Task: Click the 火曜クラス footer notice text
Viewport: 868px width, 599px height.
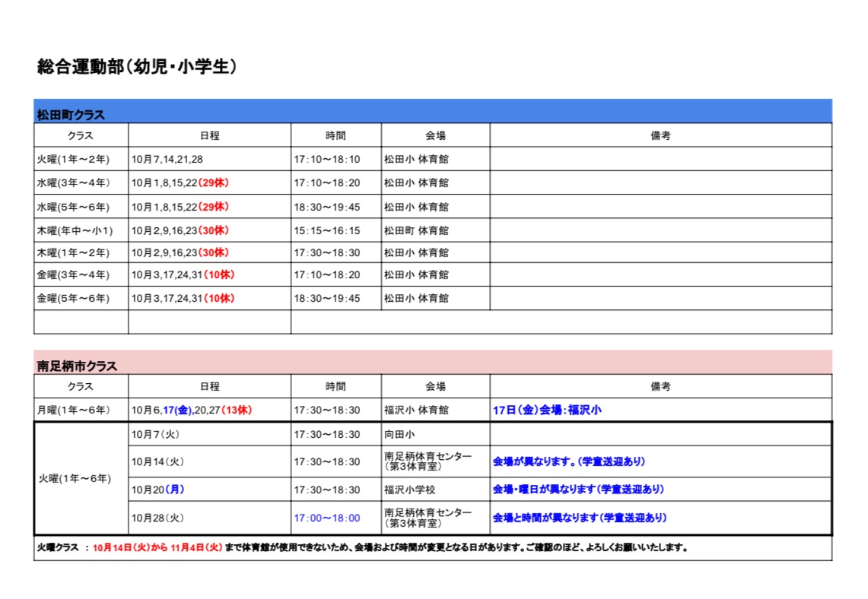Action: coord(362,547)
